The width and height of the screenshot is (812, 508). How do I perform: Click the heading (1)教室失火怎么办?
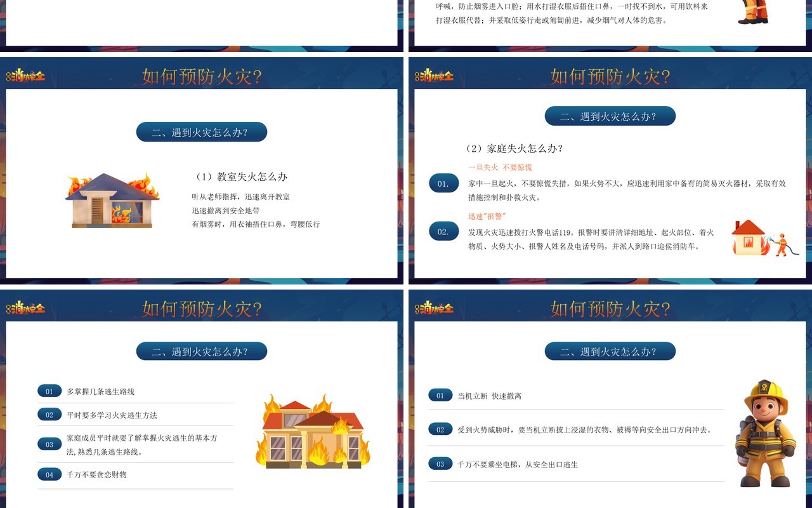coord(240,177)
